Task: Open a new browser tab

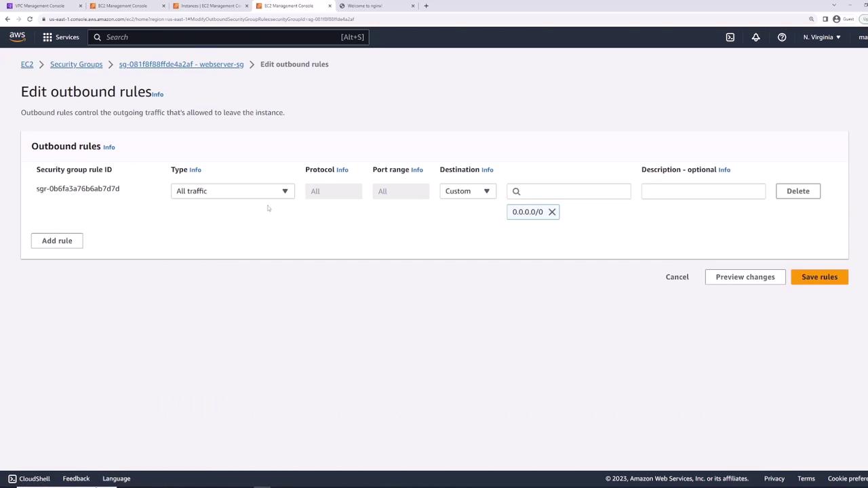Action: coord(426,5)
